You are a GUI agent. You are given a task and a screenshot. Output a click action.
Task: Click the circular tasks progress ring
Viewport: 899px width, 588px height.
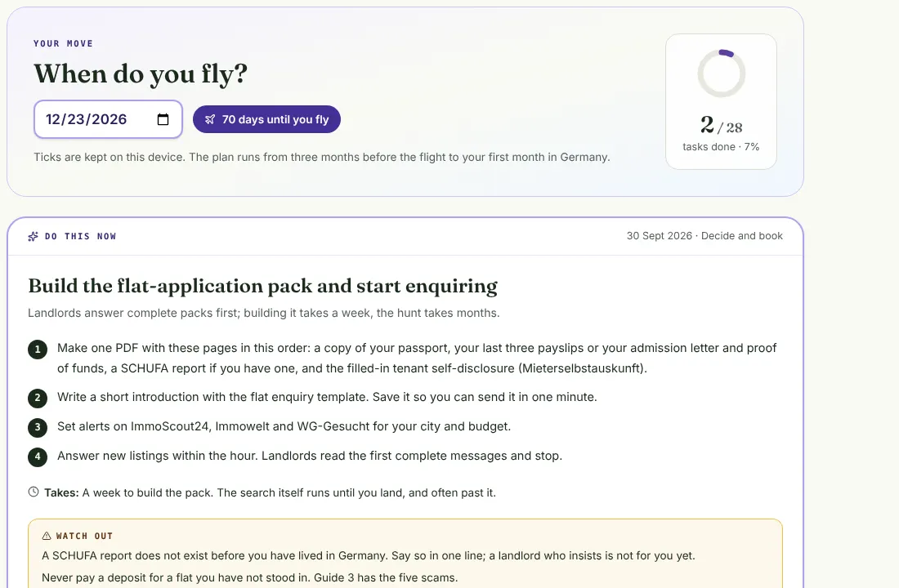coord(722,73)
